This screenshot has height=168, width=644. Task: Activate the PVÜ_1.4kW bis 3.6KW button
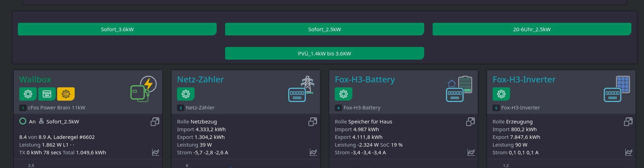tap(325, 53)
